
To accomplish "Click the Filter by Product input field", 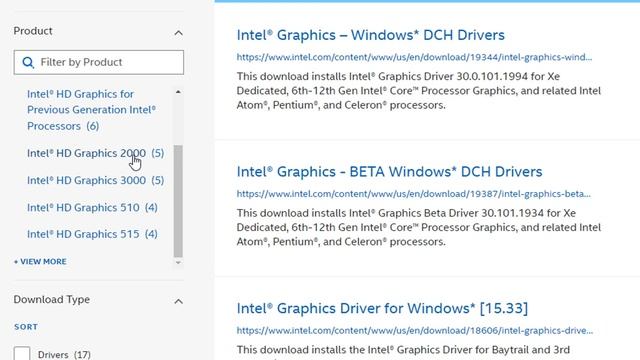I will coord(99,62).
